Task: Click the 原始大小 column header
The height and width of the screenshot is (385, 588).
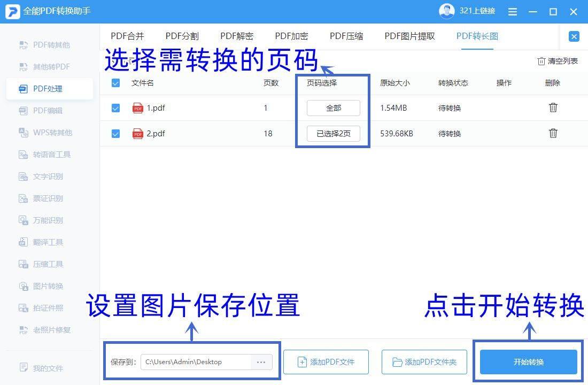Action: (395, 83)
